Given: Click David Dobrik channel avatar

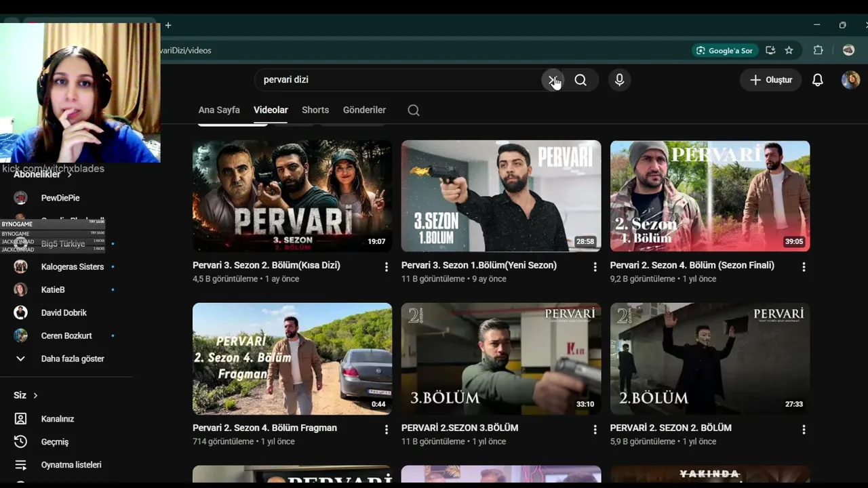Looking at the screenshot, I should coord(21,312).
